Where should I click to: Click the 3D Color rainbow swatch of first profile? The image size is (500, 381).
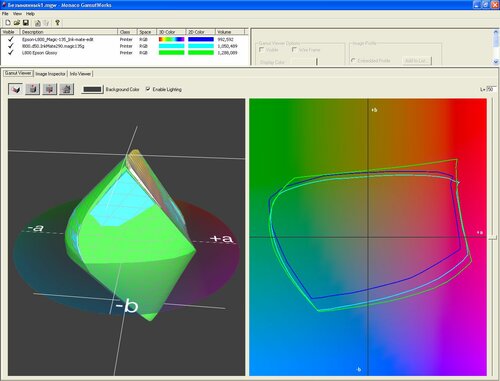tap(171, 39)
